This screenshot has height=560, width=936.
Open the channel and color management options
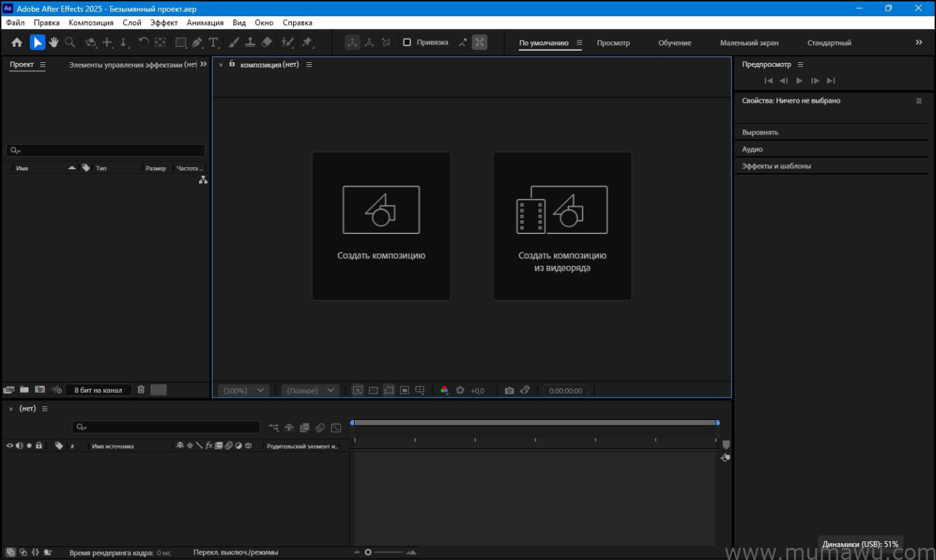coord(445,390)
